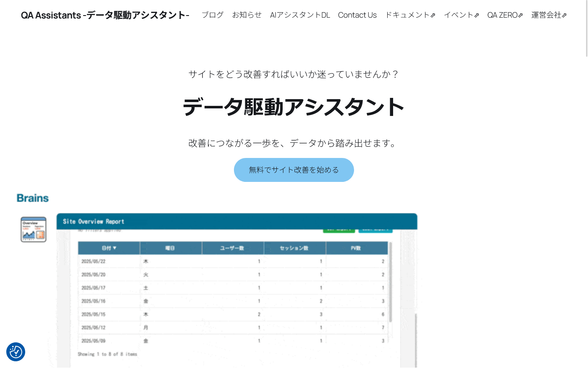Viewport: 588px width, 368px height.
Task: Open the Contact Us link
Action: coord(357,15)
